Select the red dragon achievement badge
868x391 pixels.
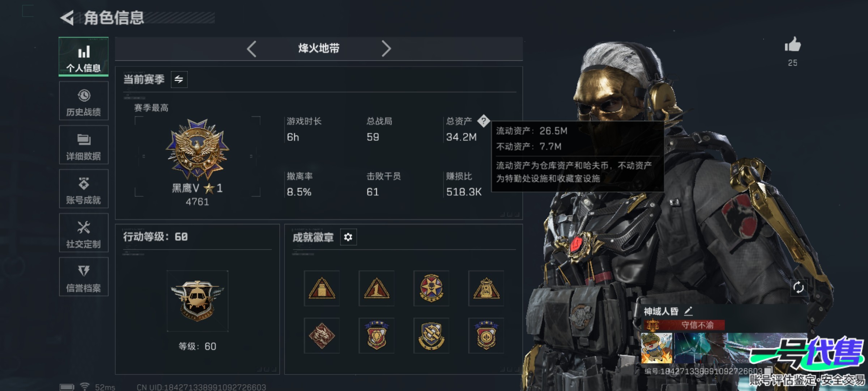[322, 336]
